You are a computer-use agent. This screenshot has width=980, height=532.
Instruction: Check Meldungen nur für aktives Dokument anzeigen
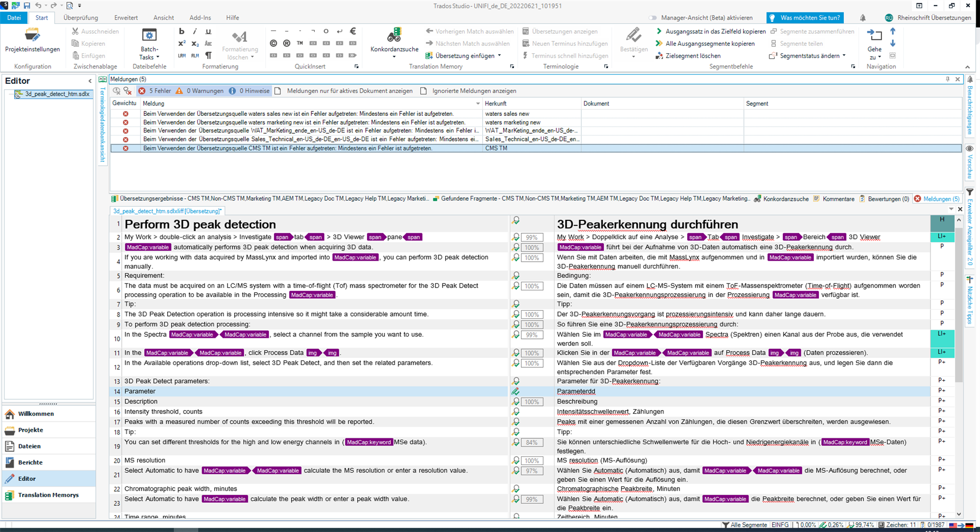tap(278, 91)
